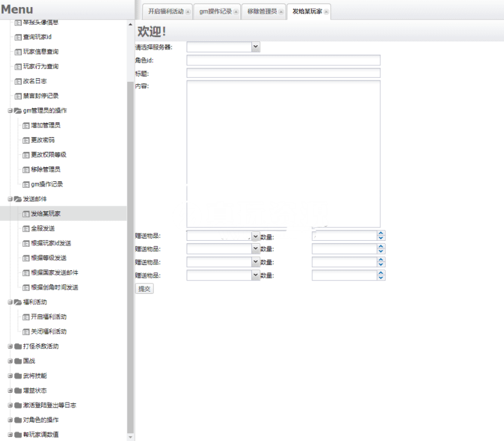Click the folder icon beside 武将技能

pyautogui.click(x=18, y=376)
